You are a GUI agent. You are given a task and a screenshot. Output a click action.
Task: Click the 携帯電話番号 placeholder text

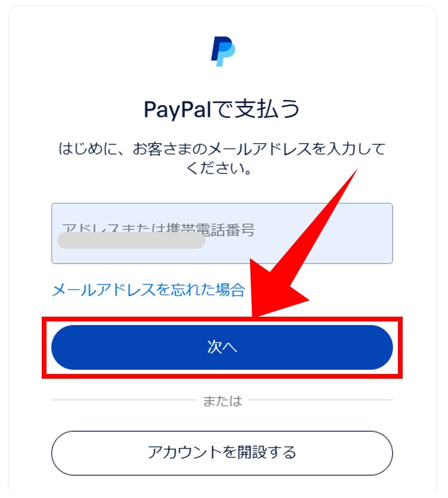click(x=211, y=230)
